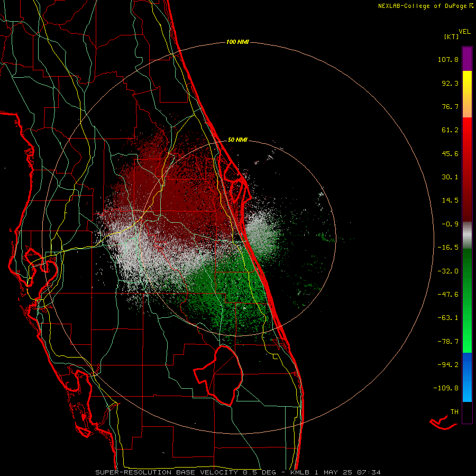Pick the black TH segment of the color bar
Screen dimensions: 476x476
pyautogui.click(x=467, y=412)
